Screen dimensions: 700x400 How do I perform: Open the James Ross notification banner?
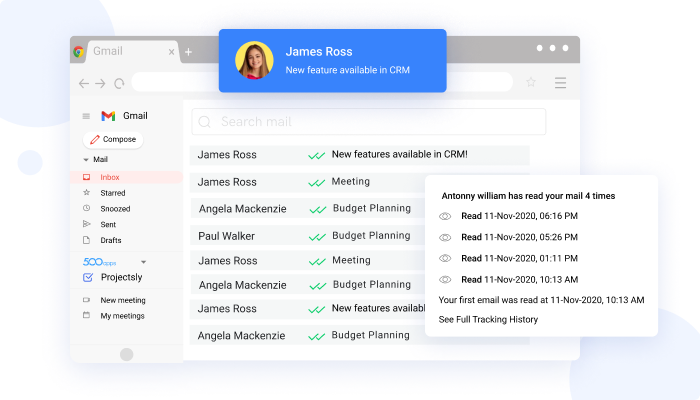(x=333, y=61)
